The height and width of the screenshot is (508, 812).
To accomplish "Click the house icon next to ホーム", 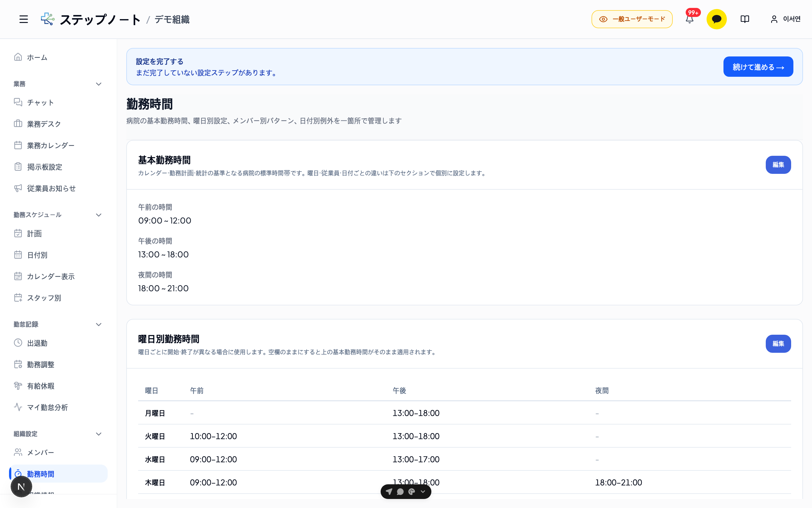I will (18, 57).
